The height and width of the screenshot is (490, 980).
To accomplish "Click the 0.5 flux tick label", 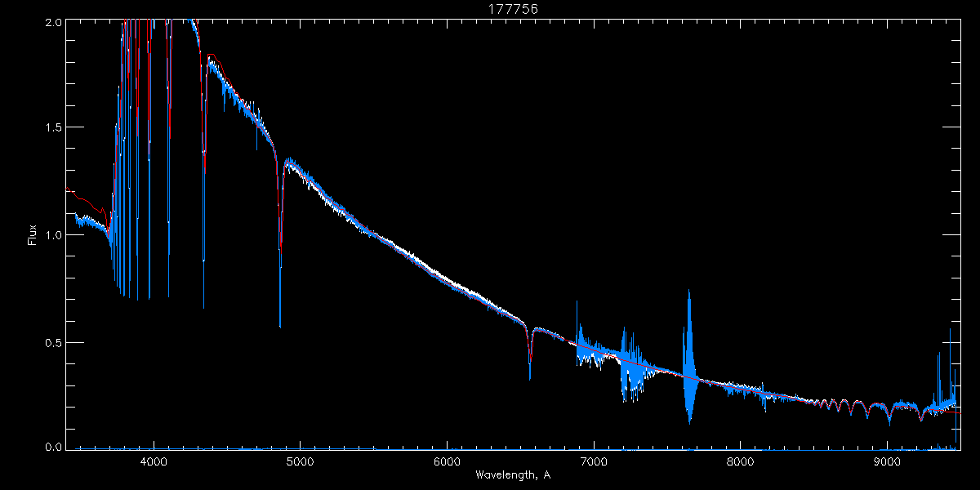I will point(54,342).
